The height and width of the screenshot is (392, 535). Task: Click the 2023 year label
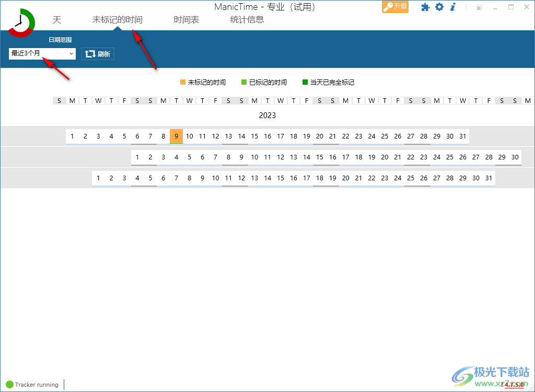click(x=267, y=116)
